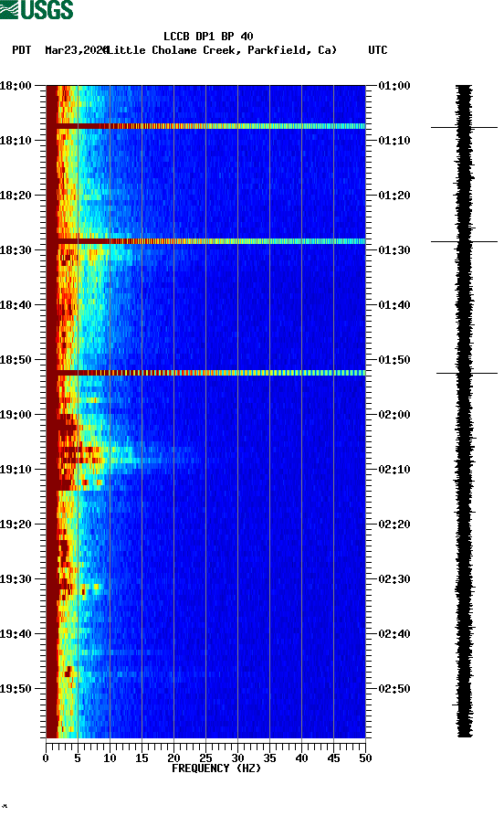The image size is (504, 816).
Task: Click the '5' frequency axis label
Action: [x=78, y=758]
